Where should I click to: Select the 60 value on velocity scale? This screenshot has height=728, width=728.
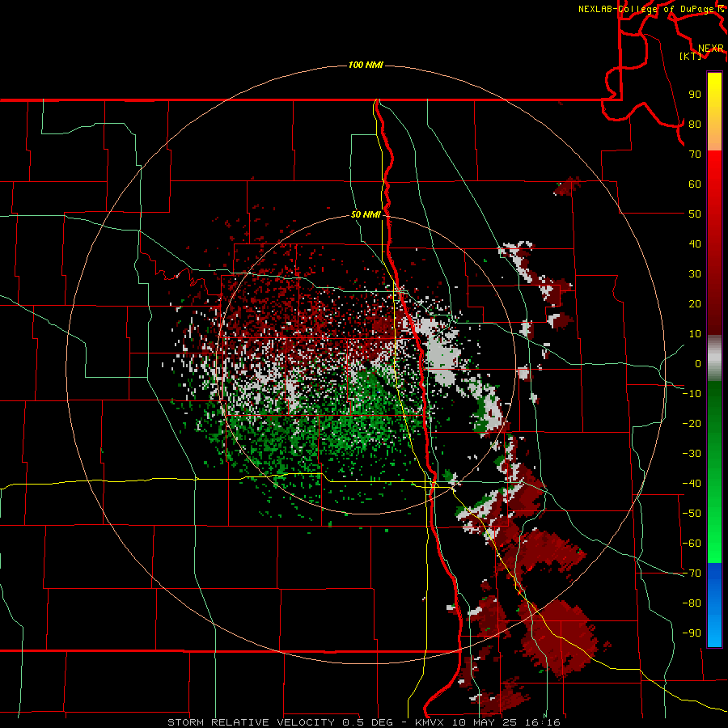(x=695, y=184)
